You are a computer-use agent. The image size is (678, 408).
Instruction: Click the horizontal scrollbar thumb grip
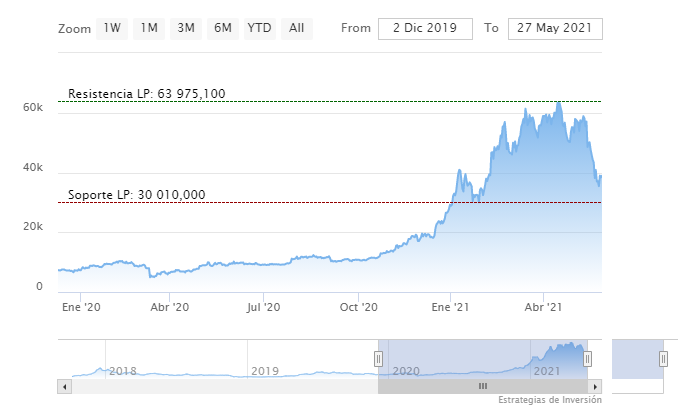(x=482, y=386)
